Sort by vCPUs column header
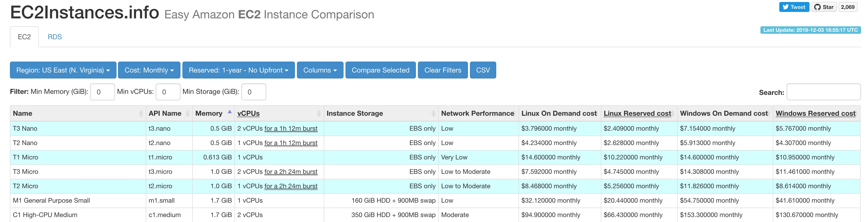The height and width of the screenshot is (222, 868). point(248,114)
